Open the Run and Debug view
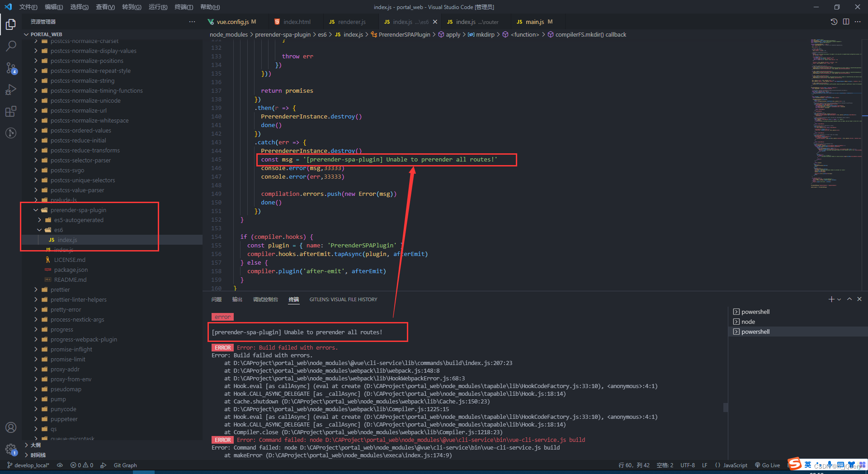The image size is (868, 474). click(11, 90)
